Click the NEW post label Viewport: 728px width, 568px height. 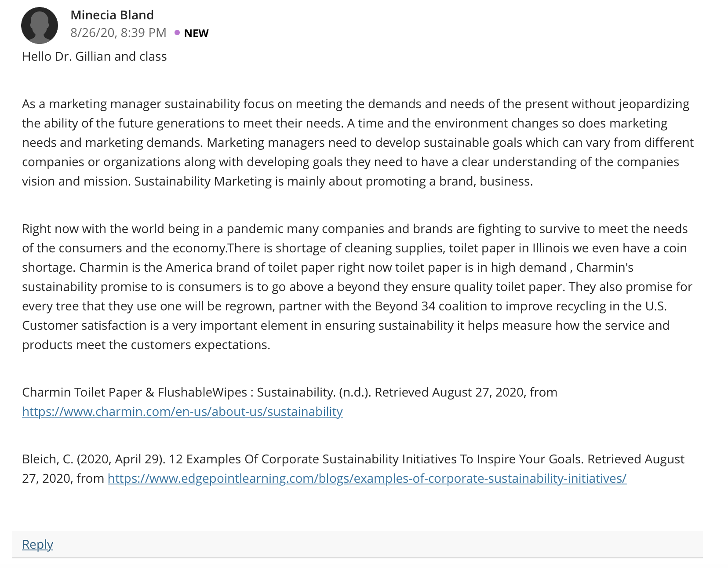196,33
